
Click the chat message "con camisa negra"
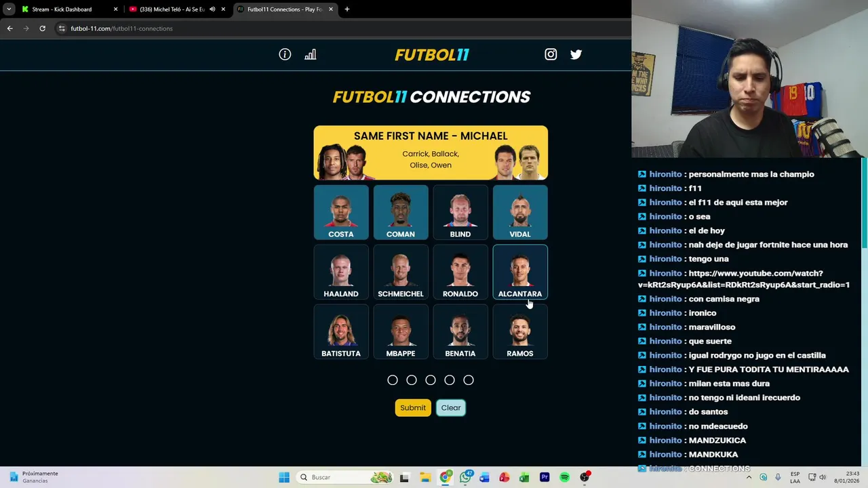724,299
